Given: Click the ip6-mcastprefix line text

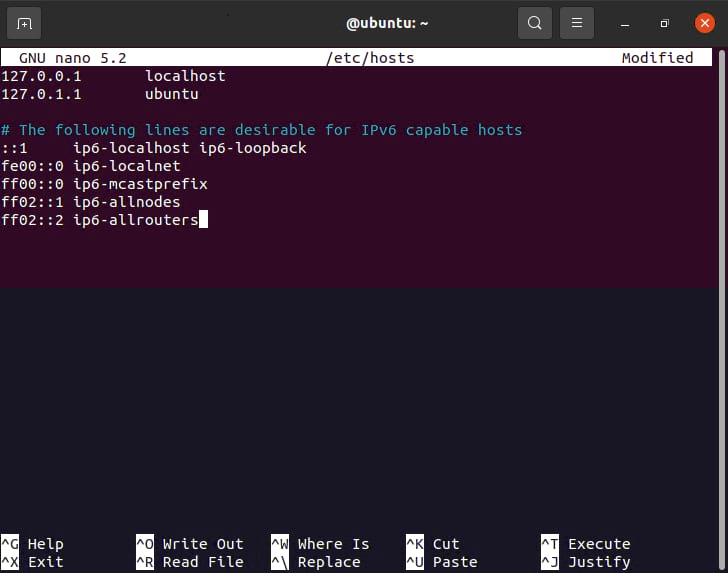Looking at the screenshot, I should coord(140,184).
